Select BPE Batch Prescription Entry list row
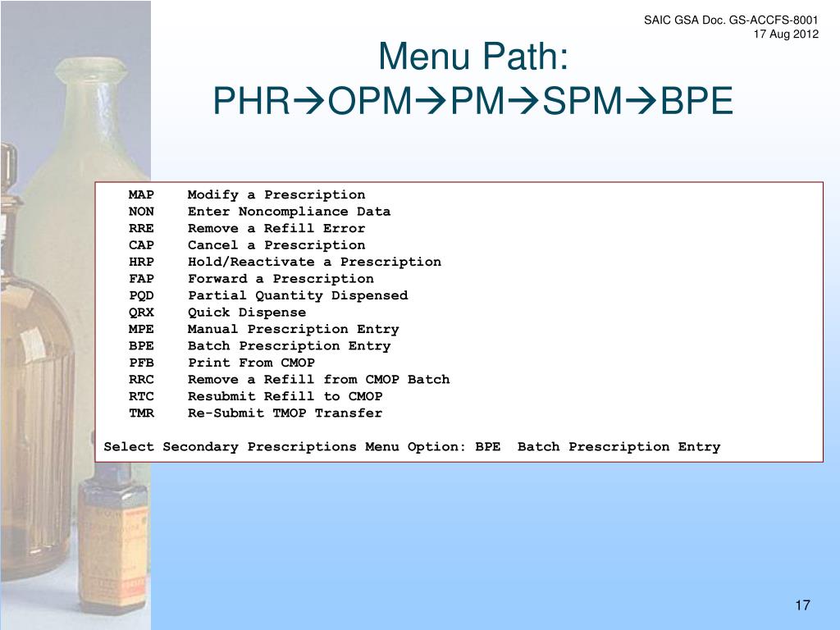The width and height of the screenshot is (840, 630). click(260, 345)
